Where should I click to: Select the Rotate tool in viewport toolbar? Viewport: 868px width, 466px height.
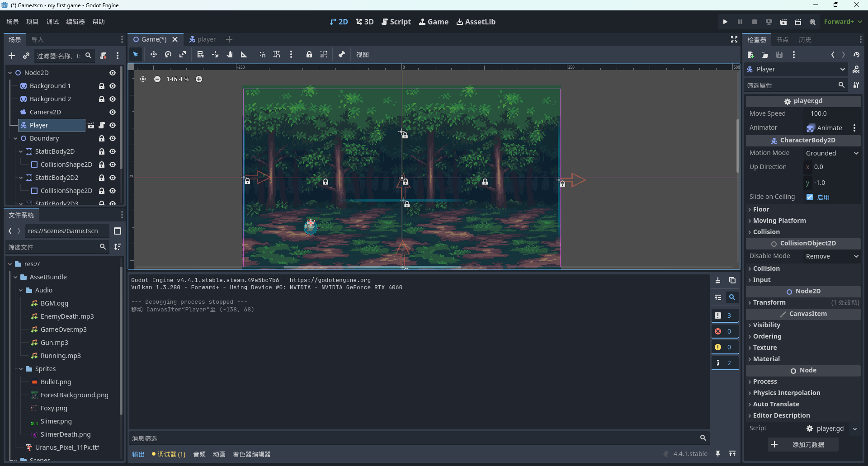point(168,55)
